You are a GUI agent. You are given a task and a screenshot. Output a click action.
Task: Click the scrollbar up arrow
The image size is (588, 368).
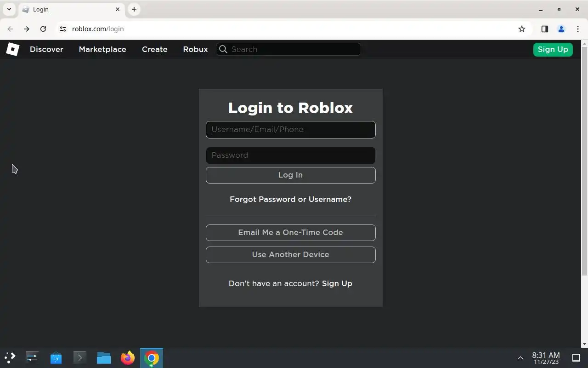[584, 44]
